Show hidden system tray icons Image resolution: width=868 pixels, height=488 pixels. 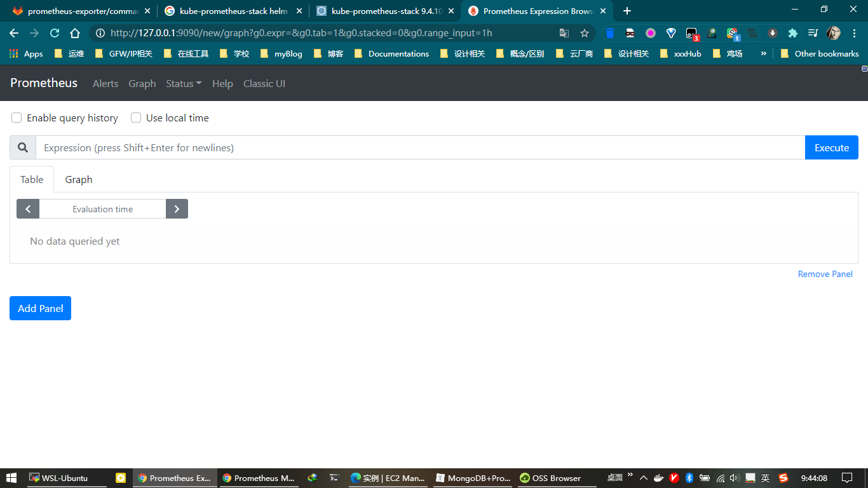coord(644,478)
